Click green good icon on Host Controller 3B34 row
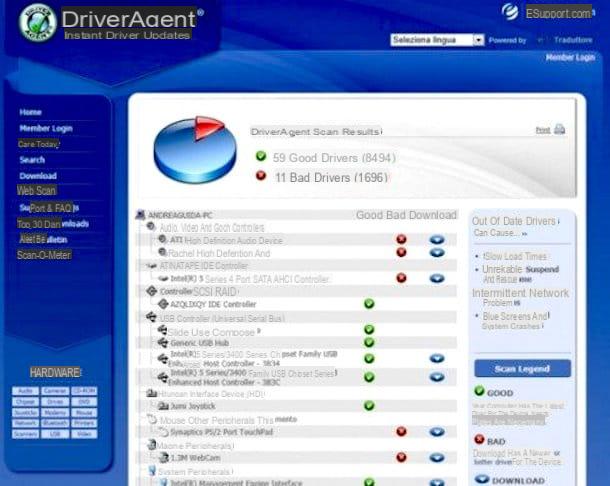Screen dimensions: 610x486 click(x=369, y=358)
